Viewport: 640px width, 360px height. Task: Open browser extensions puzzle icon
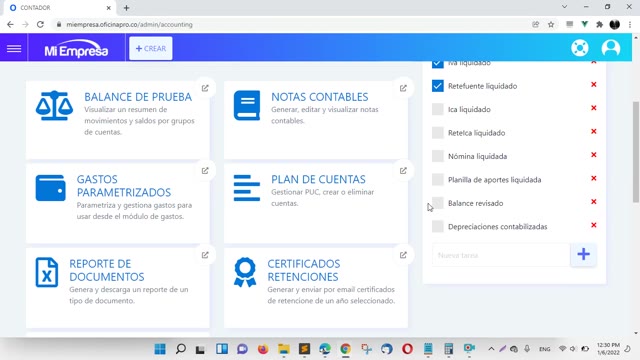600,24
